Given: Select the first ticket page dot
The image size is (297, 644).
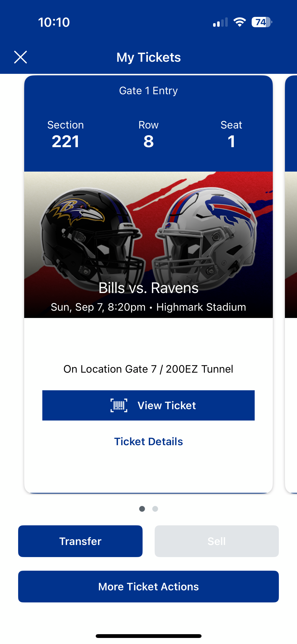Looking at the screenshot, I should (142, 509).
